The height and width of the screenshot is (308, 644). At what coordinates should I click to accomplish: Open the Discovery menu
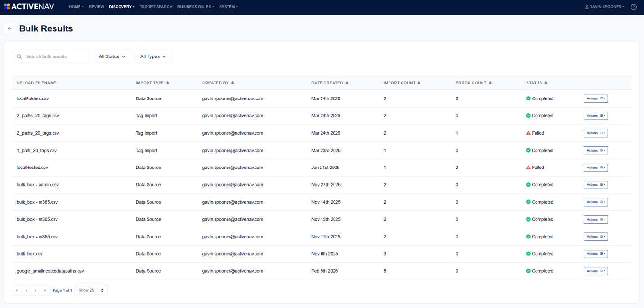point(121,7)
